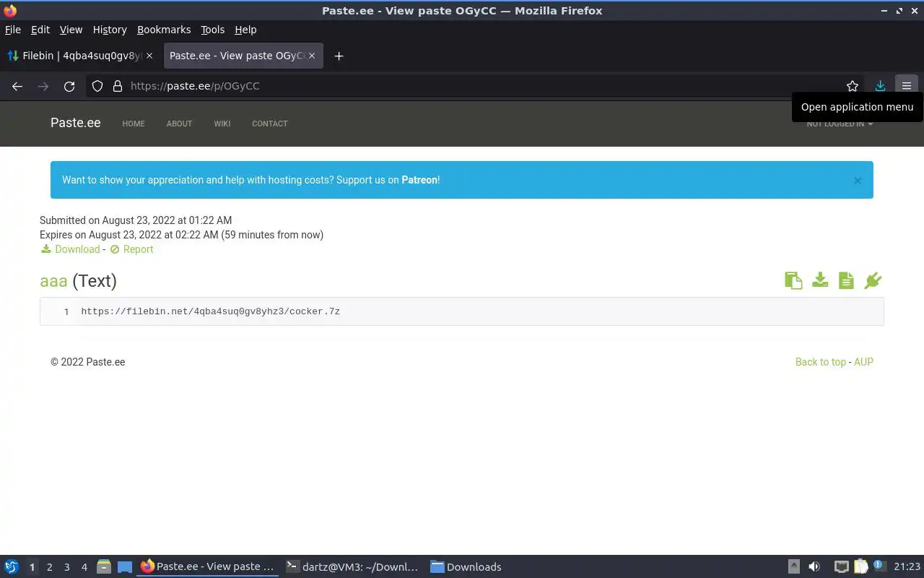Viewport: 924px width, 578px height.
Task: Click the Paste.ee Firefox taskbar entry
Action: pyautogui.click(x=208, y=567)
